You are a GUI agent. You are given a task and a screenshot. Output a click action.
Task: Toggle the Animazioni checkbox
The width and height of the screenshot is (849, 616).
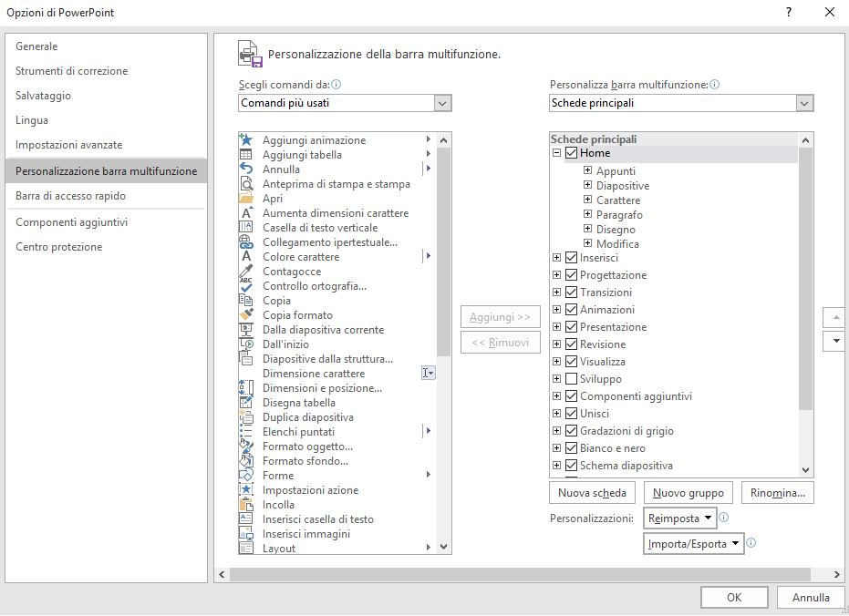(571, 310)
